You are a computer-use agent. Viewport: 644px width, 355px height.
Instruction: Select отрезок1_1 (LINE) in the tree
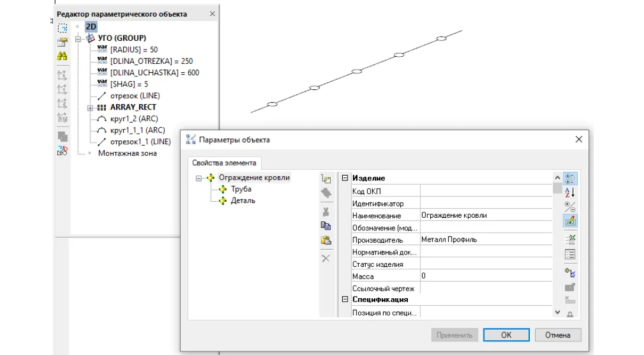pos(140,141)
